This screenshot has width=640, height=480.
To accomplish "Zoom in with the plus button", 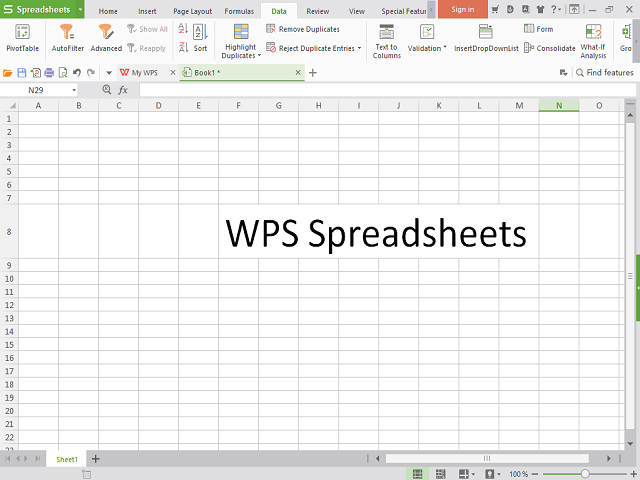I will click(634, 474).
